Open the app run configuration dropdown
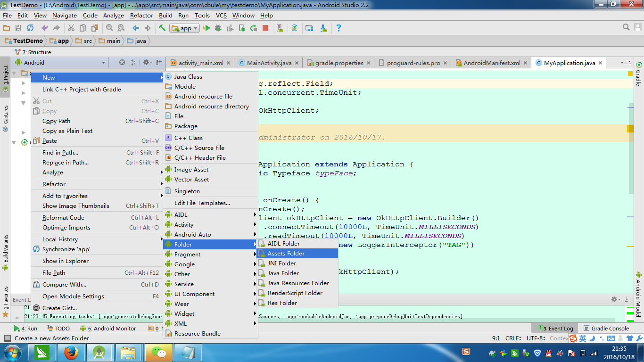Image resolution: width=644 pixels, height=362 pixels. (x=184, y=28)
